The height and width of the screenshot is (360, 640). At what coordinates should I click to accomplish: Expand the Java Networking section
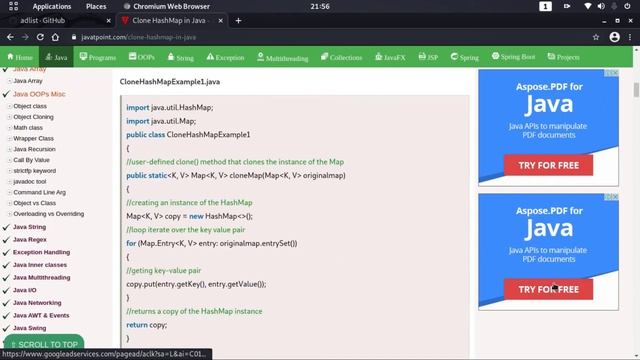[37, 303]
